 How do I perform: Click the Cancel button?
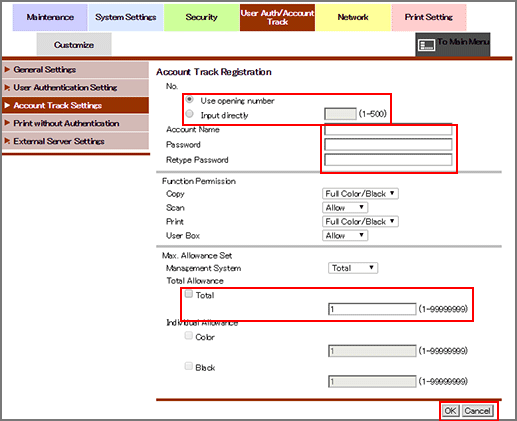tap(477, 411)
